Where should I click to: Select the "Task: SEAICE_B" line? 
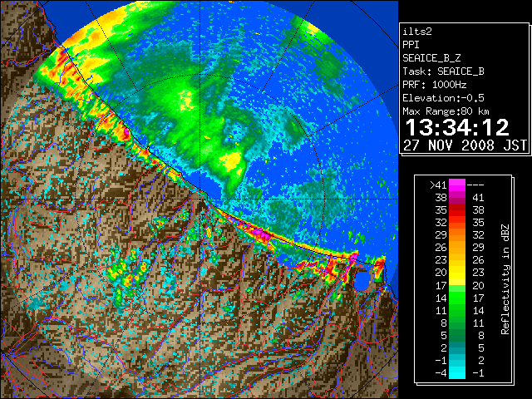pyautogui.click(x=443, y=71)
